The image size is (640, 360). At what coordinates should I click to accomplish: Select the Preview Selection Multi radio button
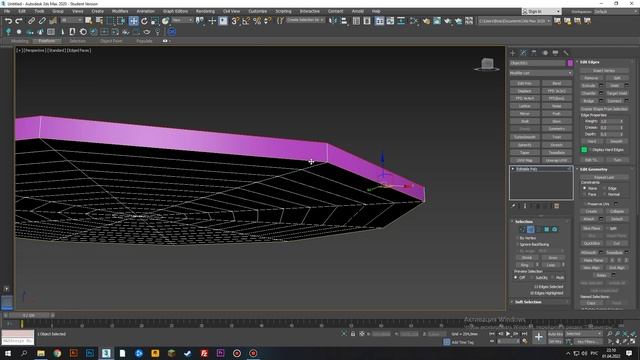pos(553,278)
